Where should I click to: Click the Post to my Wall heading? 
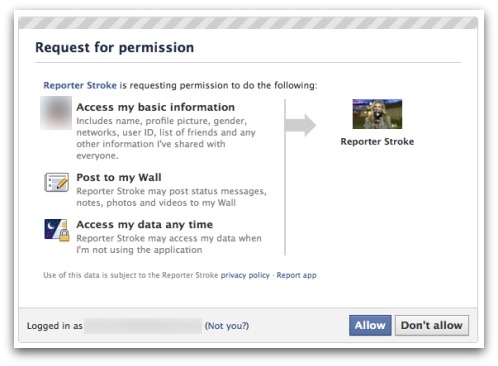[119, 178]
